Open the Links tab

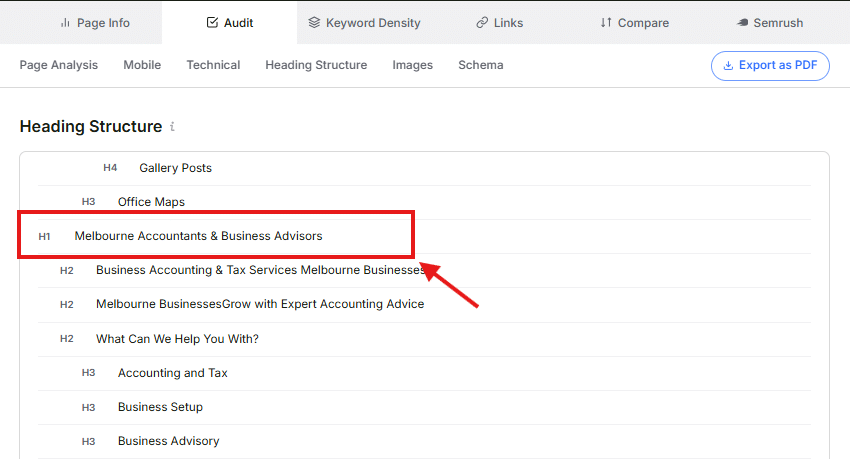pos(499,23)
